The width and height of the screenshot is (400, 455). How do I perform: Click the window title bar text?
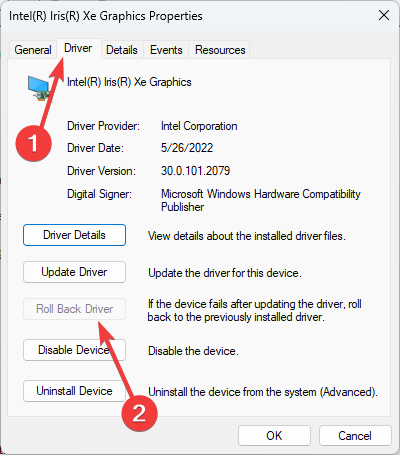106,16
